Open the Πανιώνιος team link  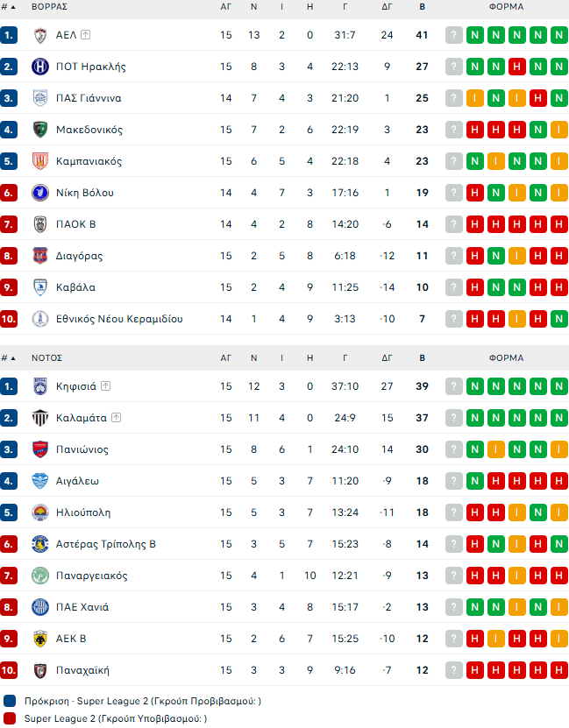click(x=82, y=449)
